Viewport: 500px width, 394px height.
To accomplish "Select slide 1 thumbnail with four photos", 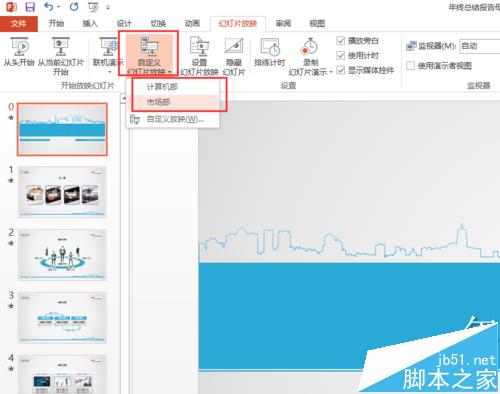I will (62, 192).
